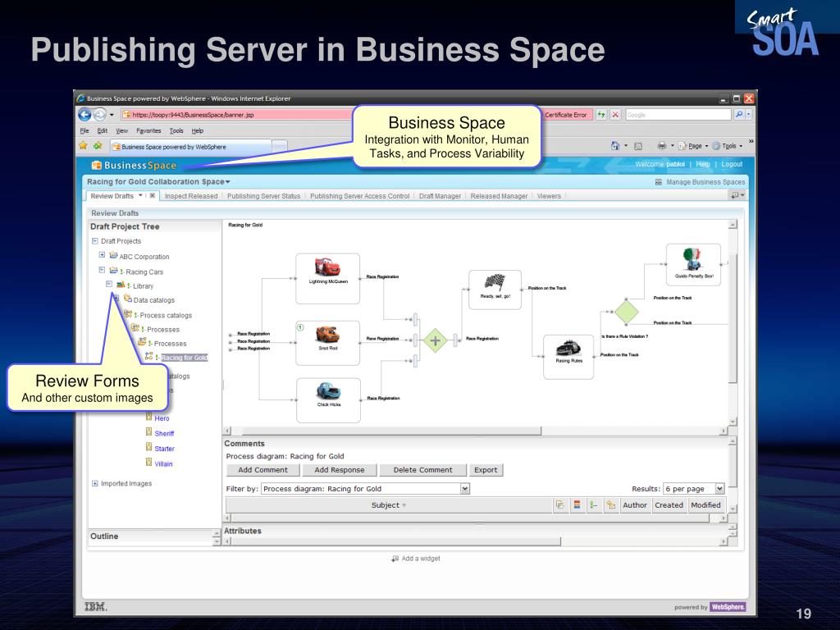Click the Google search box
Screen dimensions: 840x630
(x=678, y=115)
